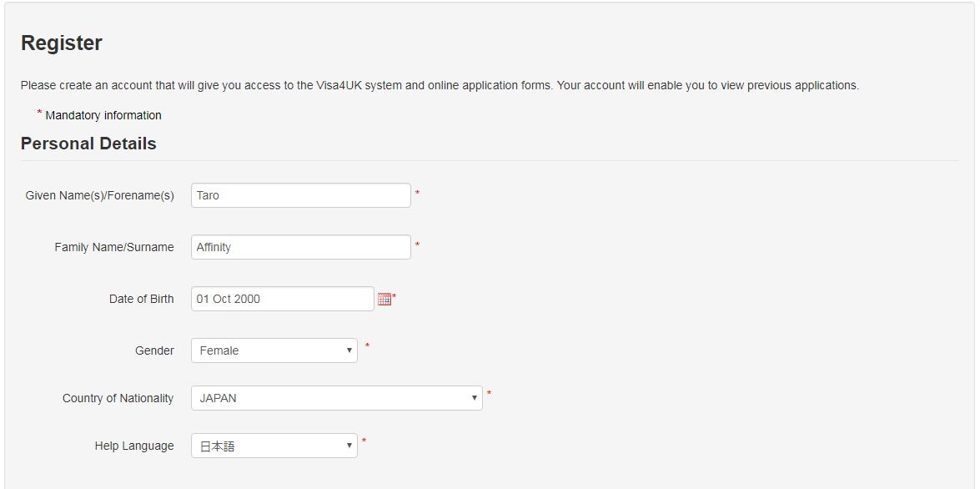Screen dimensions: 980x489
Task: Click the "Mandatory information" note
Action: point(103,115)
